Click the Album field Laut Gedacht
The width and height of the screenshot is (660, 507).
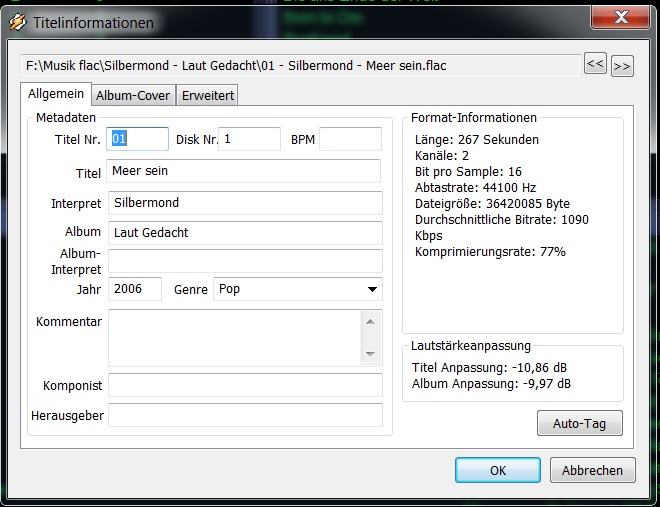[x=245, y=233]
